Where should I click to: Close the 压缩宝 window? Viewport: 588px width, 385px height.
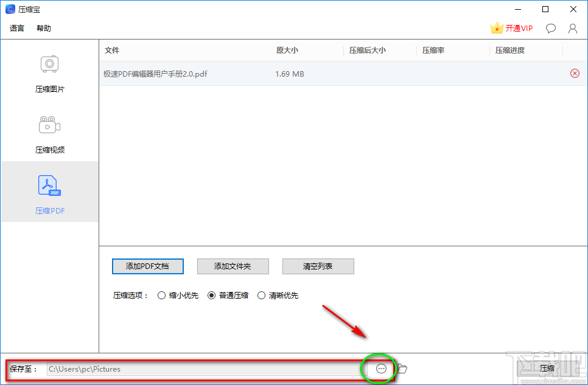573,9
